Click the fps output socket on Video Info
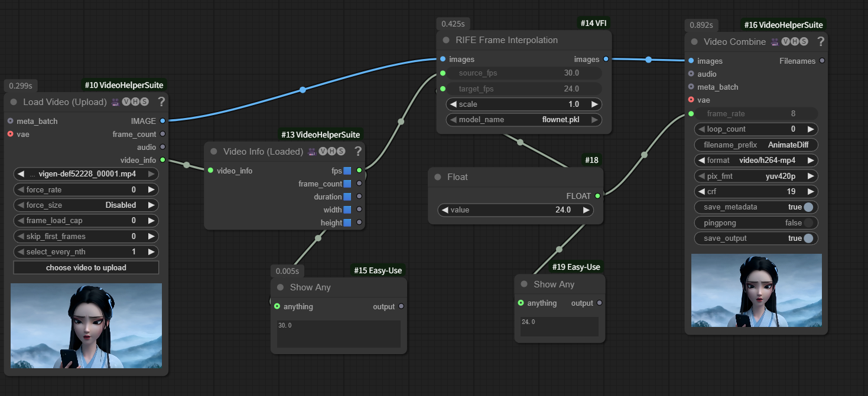The image size is (868, 396). click(359, 171)
